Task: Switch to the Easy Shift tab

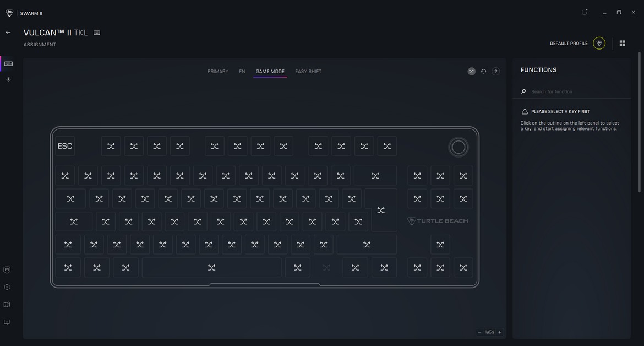Action: (x=308, y=72)
